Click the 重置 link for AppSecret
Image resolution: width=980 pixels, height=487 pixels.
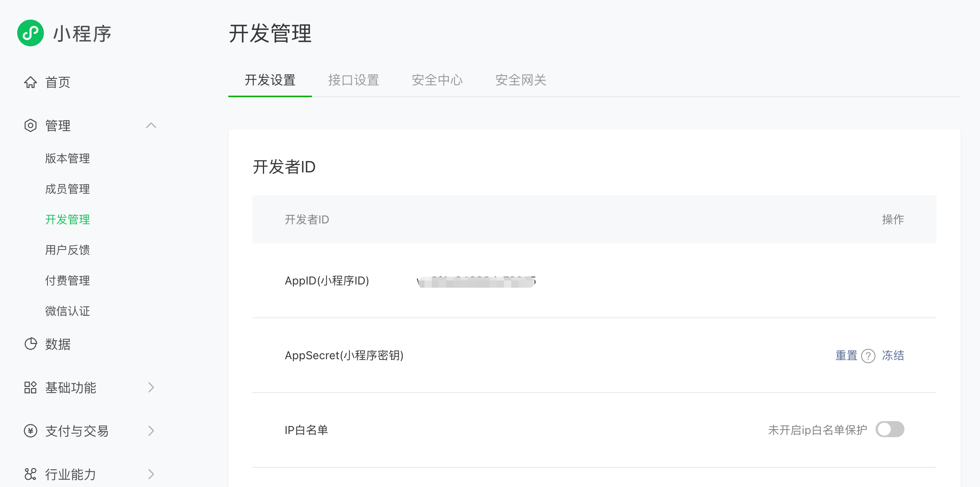[x=846, y=356]
